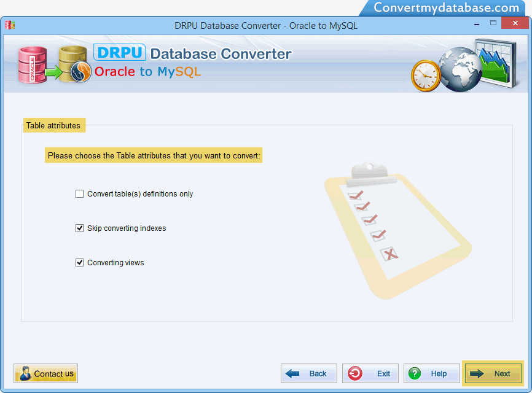Uncheck the 'Converting views' checkbox
532x393 pixels.
pos(79,262)
